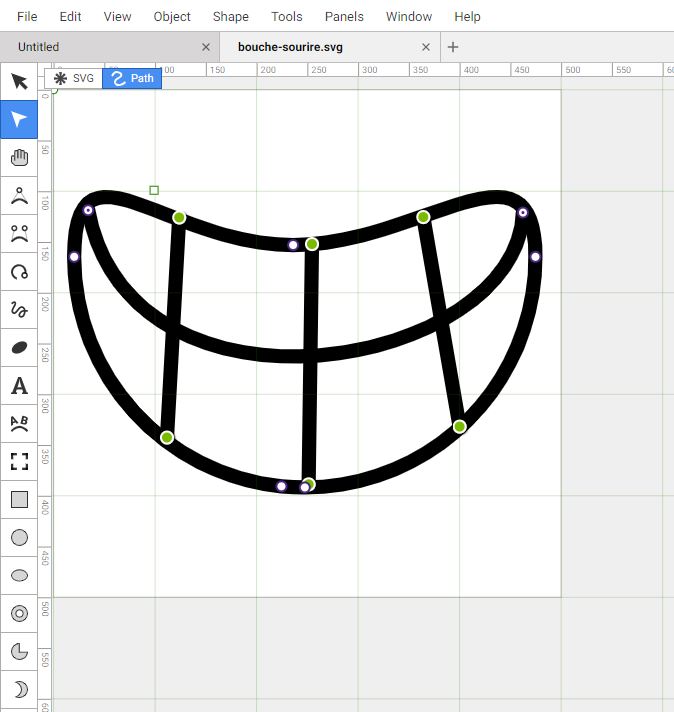Choose the Rectangle shape tool
Viewport: 674px width, 712px height.
(19, 499)
